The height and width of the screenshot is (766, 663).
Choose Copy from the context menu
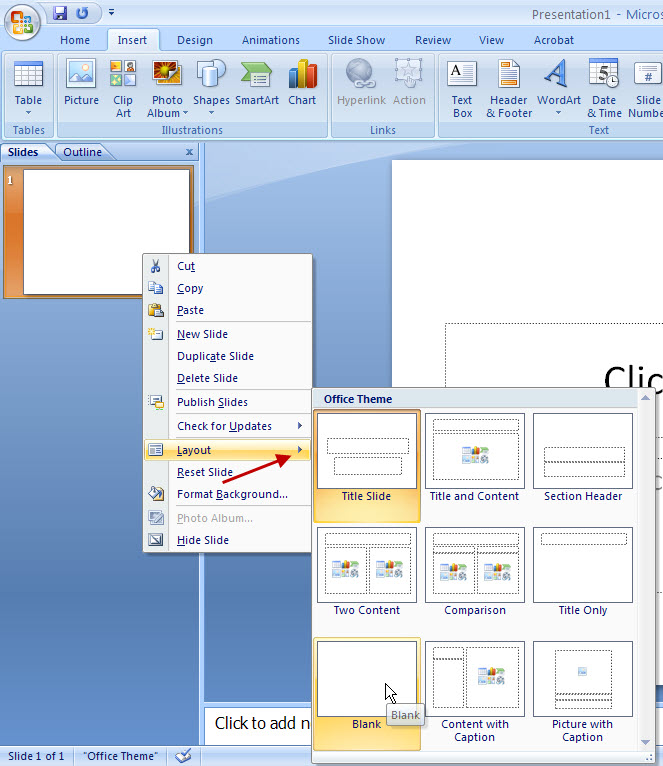click(228, 288)
